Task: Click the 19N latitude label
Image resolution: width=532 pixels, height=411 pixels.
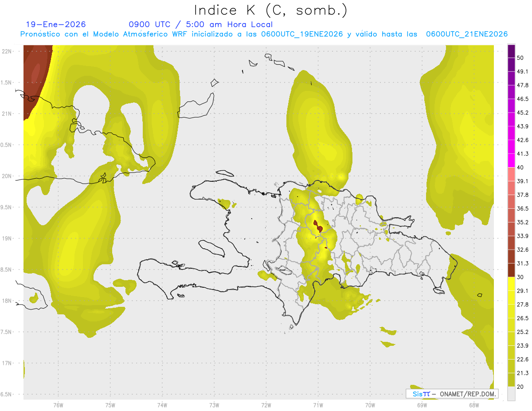Action: point(7,239)
